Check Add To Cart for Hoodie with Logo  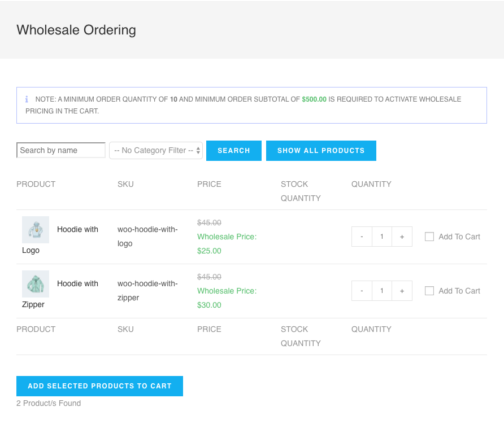pos(429,237)
